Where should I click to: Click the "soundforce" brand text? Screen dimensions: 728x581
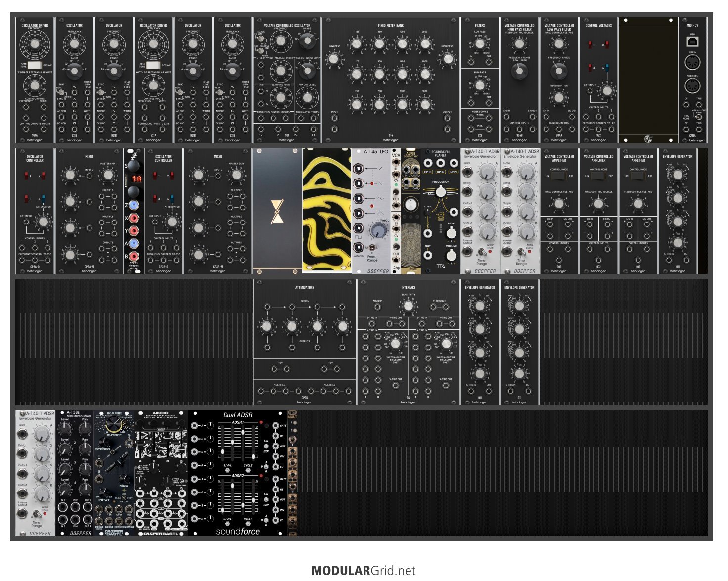tap(238, 531)
